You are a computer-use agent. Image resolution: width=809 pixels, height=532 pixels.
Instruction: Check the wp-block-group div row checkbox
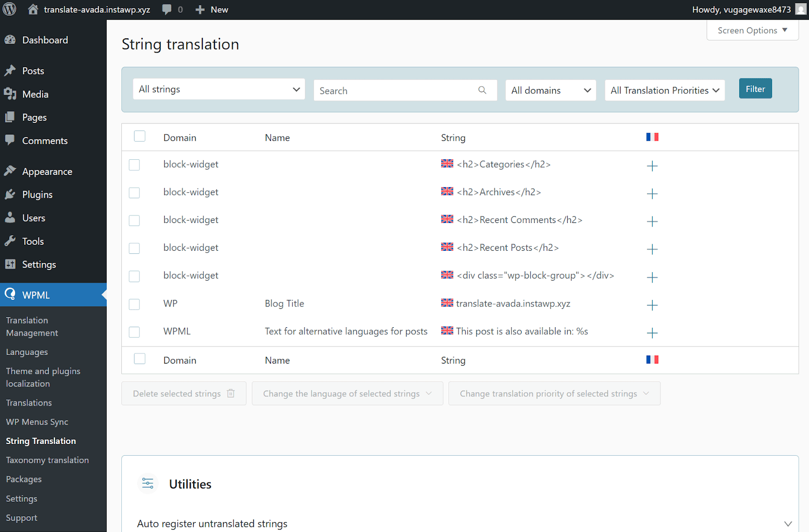[134, 276]
